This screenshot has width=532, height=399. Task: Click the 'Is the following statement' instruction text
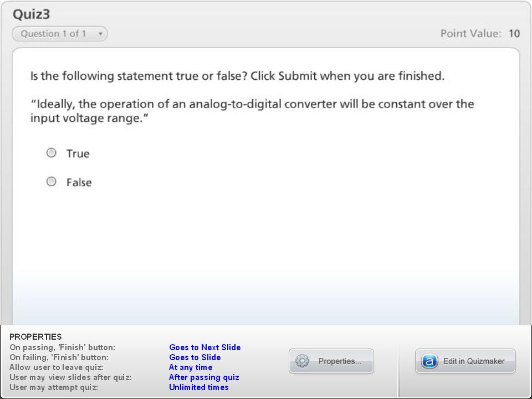click(x=238, y=76)
